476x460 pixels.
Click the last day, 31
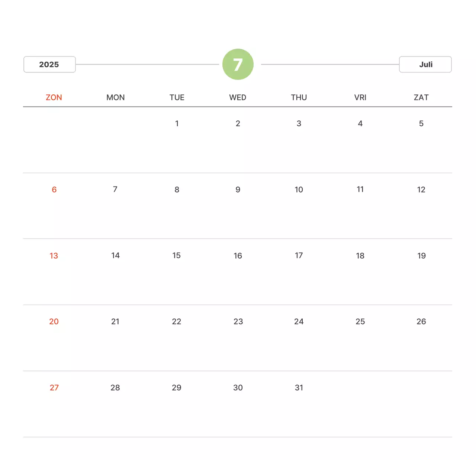(x=299, y=388)
